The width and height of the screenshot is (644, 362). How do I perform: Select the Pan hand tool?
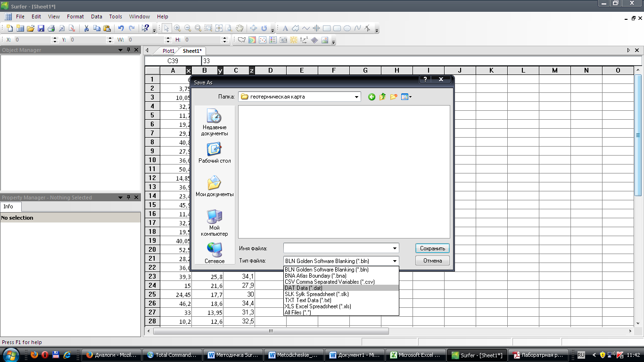pyautogui.click(x=239, y=28)
